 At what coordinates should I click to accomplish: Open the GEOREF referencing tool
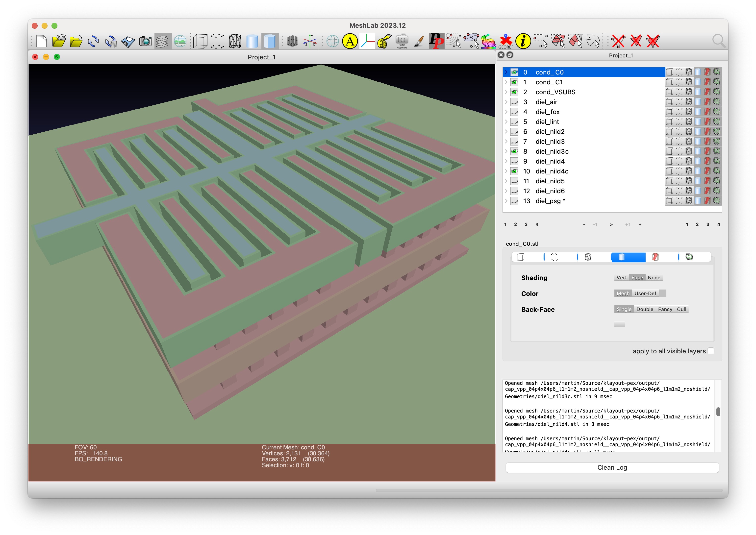pos(506,41)
